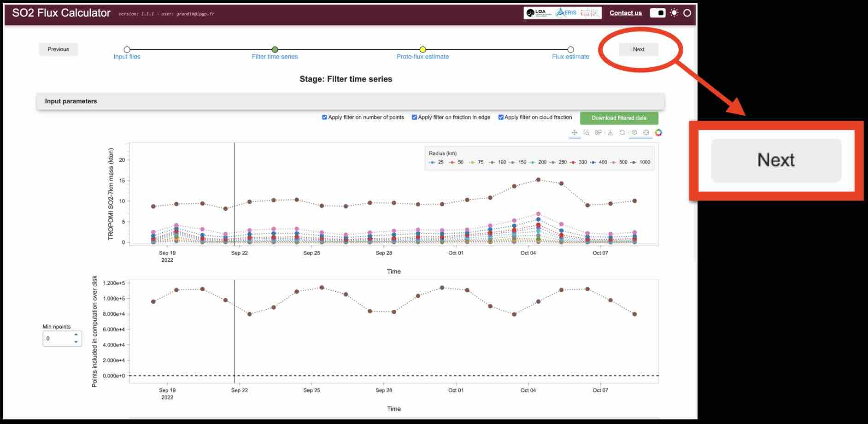868x424 pixels.
Task: Enable the Wheel Zoom tool
Action: (598, 133)
